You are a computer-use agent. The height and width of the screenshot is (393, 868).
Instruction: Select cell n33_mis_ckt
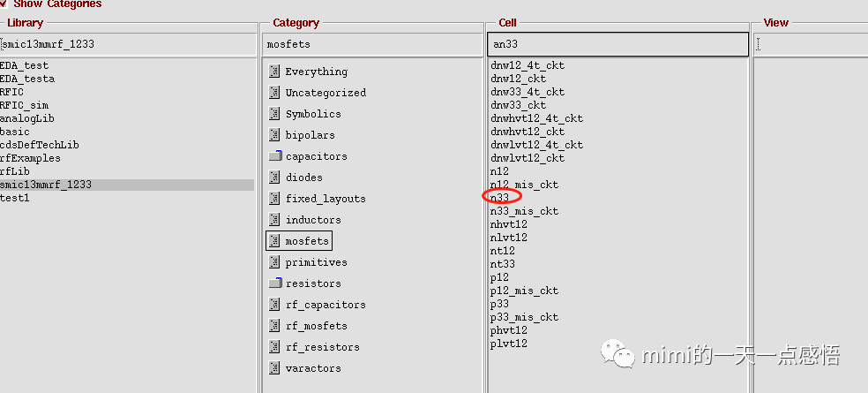[x=525, y=211]
